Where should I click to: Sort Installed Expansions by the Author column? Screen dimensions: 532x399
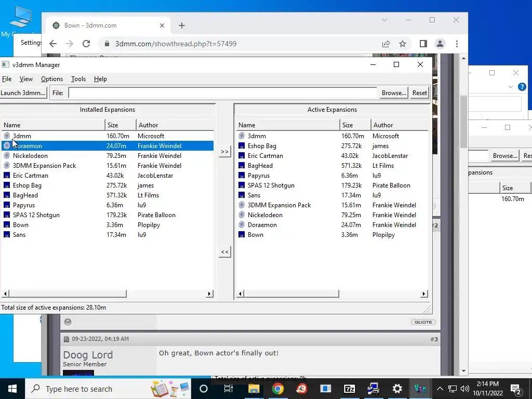click(x=175, y=125)
